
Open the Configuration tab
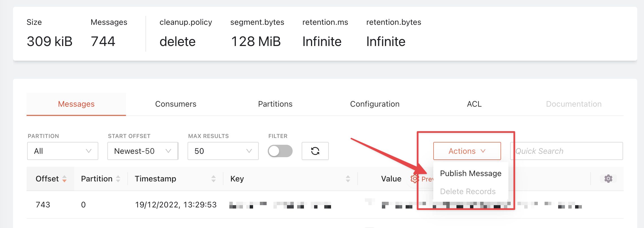coord(375,104)
